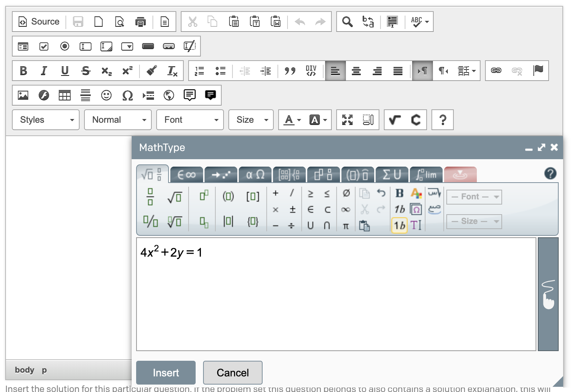Viewport: 578px width, 392px height.
Task: Toggle Center alignment
Action: tap(356, 71)
